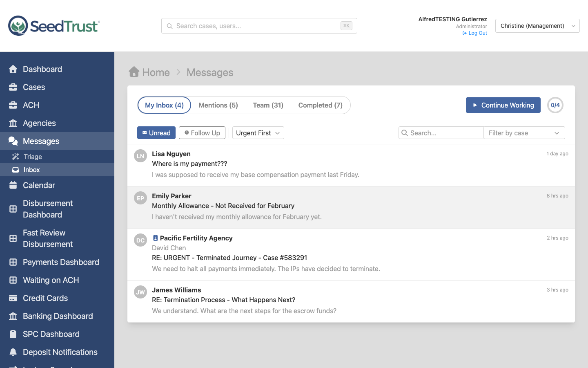Enable the Follow Up filter
This screenshot has width=588, height=368.
tap(202, 132)
